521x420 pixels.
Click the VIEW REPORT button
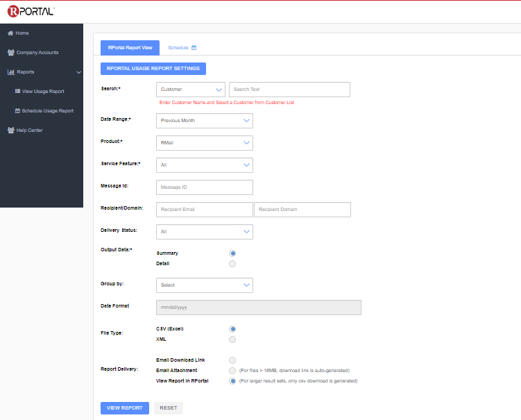pos(125,408)
